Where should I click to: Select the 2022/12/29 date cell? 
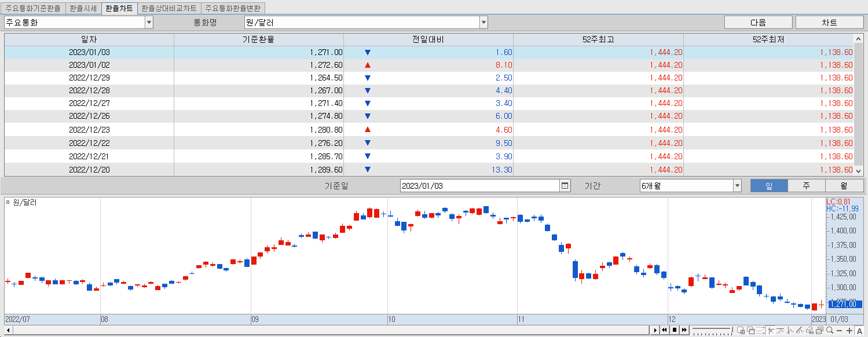click(89, 78)
